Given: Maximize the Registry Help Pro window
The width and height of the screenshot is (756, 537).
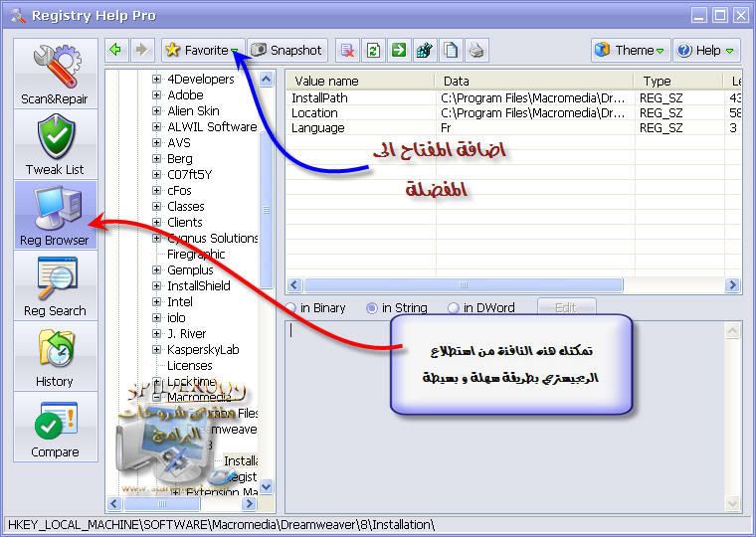Looking at the screenshot, I should tap(720, 16).
